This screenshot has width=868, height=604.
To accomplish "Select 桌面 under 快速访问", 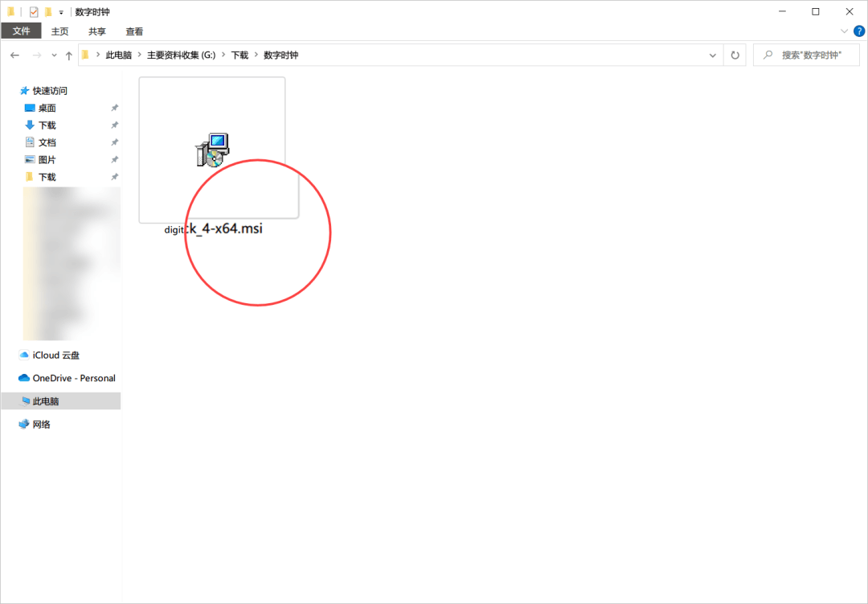I will [47, 108].
